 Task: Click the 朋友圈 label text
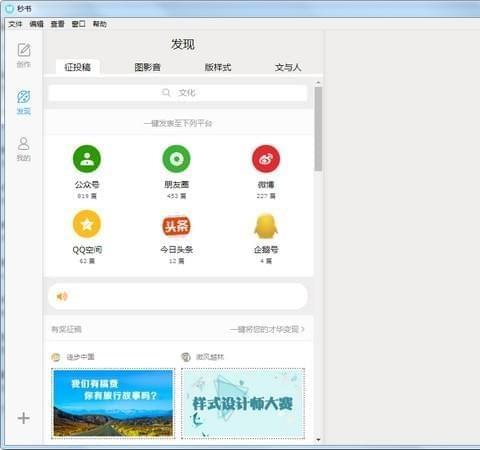tap(177, 184)
